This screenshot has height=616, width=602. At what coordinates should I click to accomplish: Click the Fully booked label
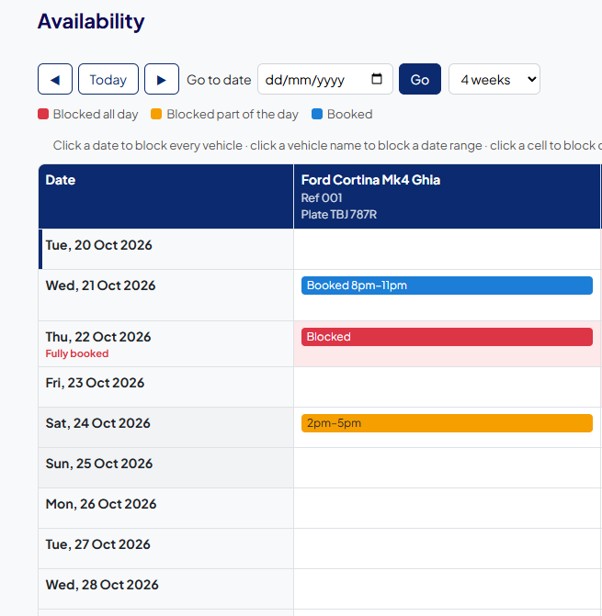point(77,354)
